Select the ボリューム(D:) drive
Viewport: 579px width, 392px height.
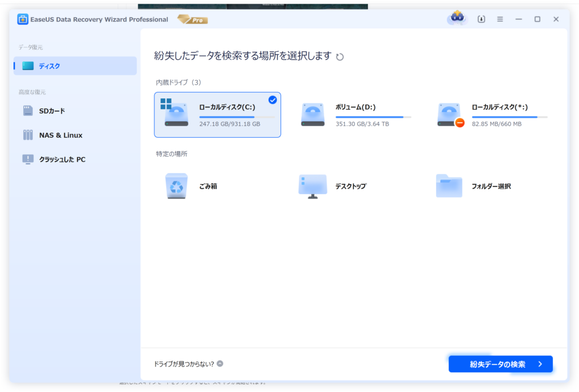coord(355,115)
